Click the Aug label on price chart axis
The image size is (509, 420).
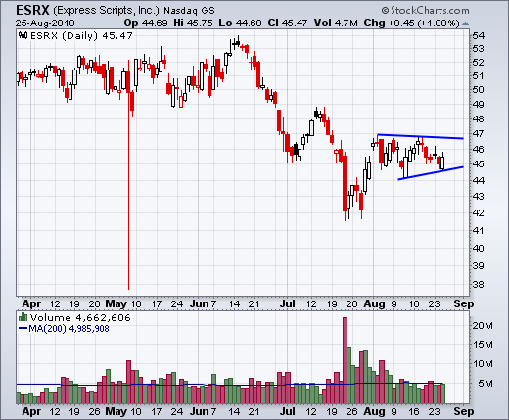374,303
